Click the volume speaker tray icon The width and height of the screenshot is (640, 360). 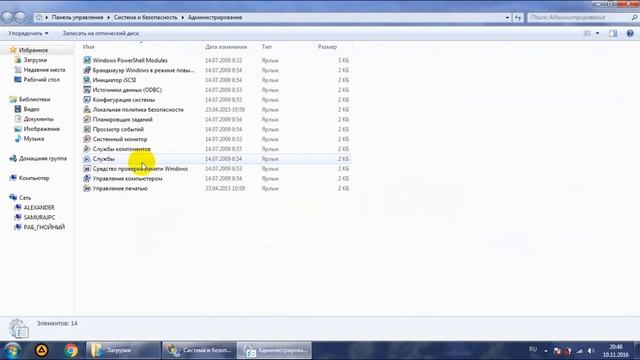coord(591,351)
